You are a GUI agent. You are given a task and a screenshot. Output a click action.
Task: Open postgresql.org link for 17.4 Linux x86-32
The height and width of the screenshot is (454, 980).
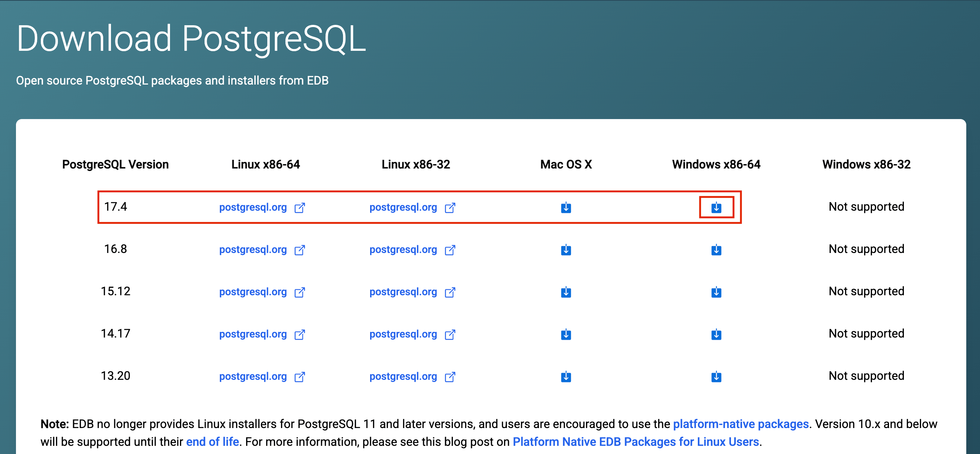point(403,207)
